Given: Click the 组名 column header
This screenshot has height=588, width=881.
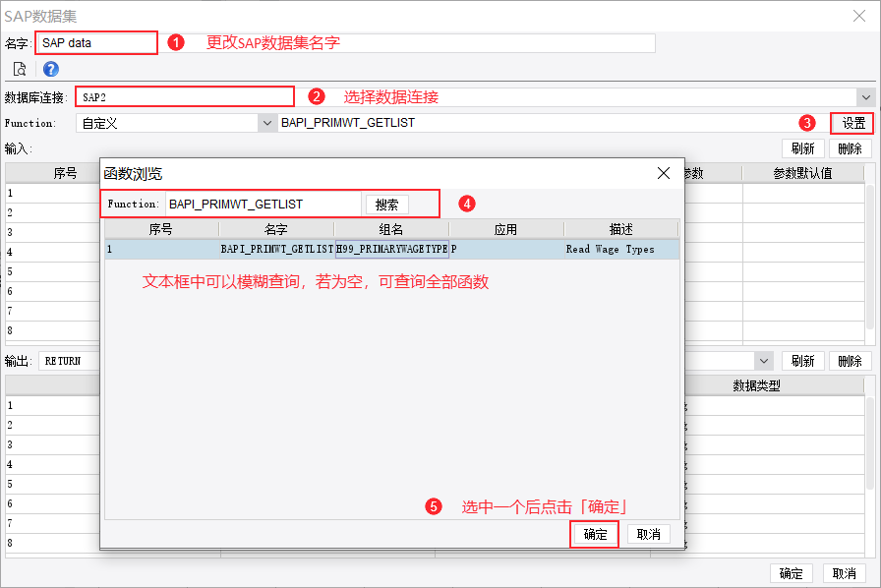Looking at the screenshot, I should coord(391,229).
